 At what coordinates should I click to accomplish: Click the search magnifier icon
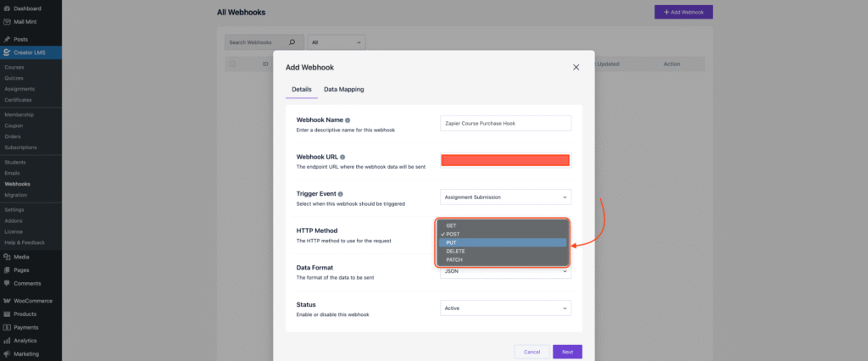click(292, 42)
